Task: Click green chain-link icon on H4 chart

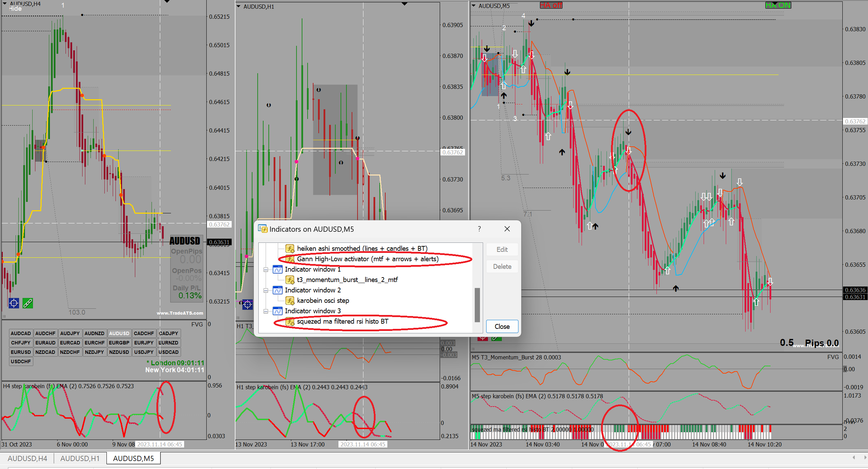Action: 28,303
